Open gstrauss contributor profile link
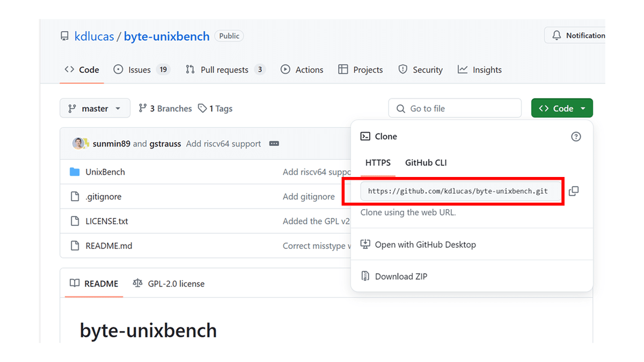This screenshot has height=362, width=644. [165, 144]
